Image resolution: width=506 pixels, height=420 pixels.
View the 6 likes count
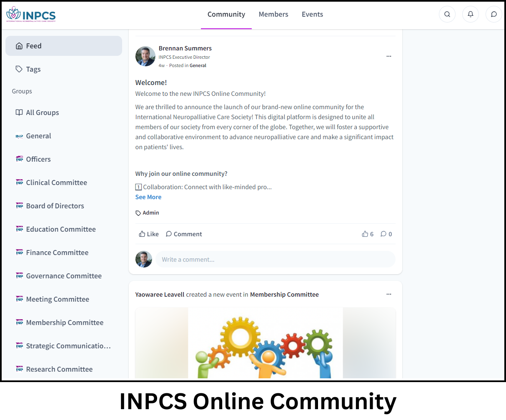click(x=368, y=234)
